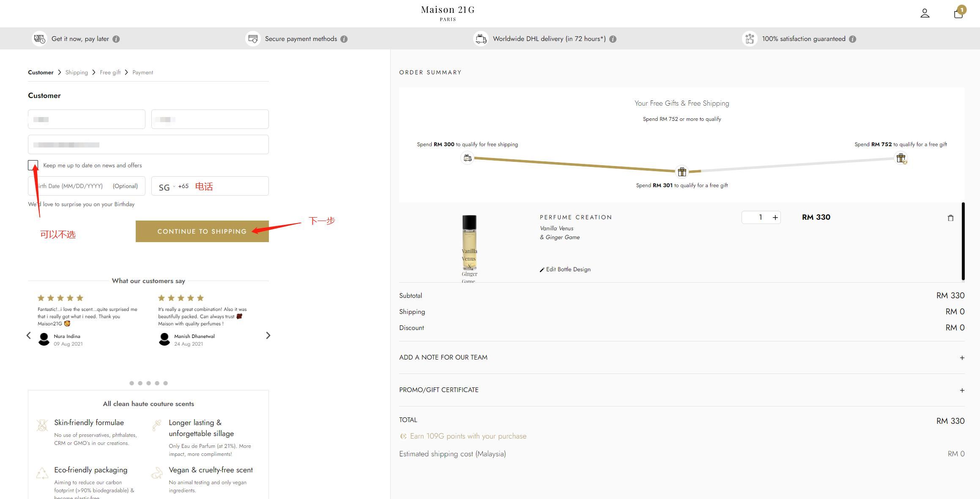Select the first review carousel dot
This screenshot has width=980, height=499.
[x=131, y=383]
